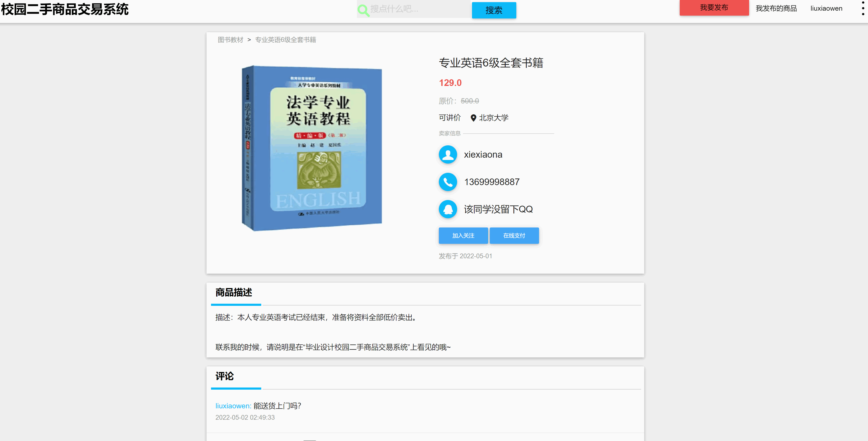The width and height of the screenshot is (868, 441).
Task: Click the 搜索 button
Action: click(x=494, y=10)
